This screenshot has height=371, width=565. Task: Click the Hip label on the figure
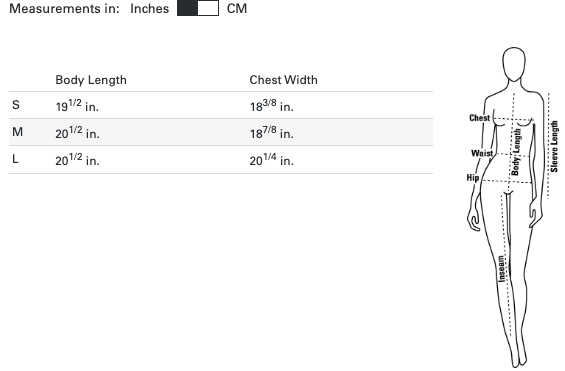coord(473,178)
